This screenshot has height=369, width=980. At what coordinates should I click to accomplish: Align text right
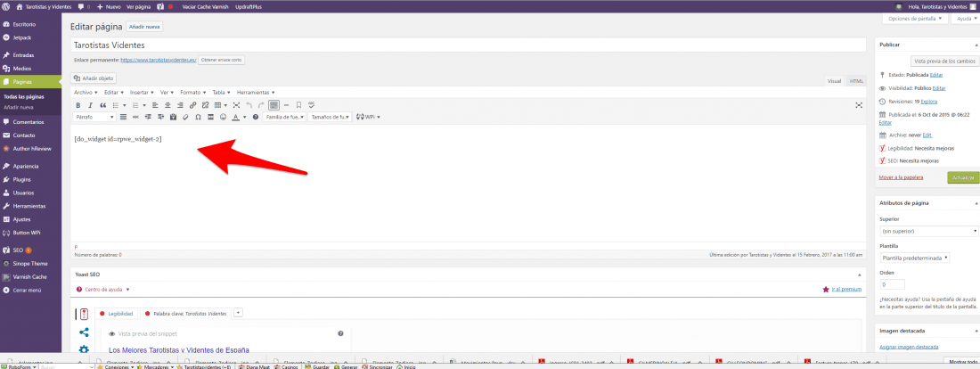[180, 105]
